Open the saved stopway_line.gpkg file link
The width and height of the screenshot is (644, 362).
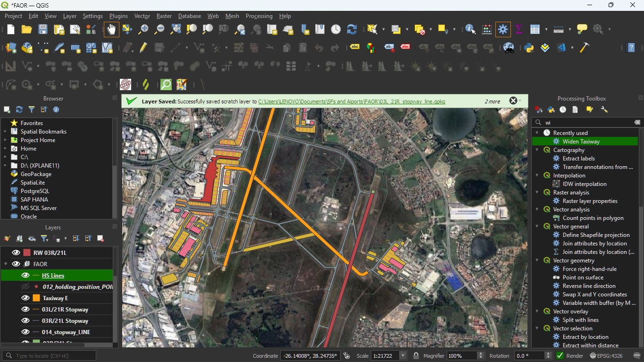click(x=351, y=101)
